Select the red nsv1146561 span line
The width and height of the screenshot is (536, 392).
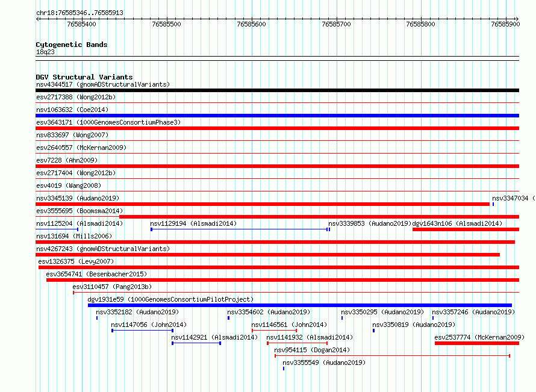pyautogui.click(x=274, y=331)
